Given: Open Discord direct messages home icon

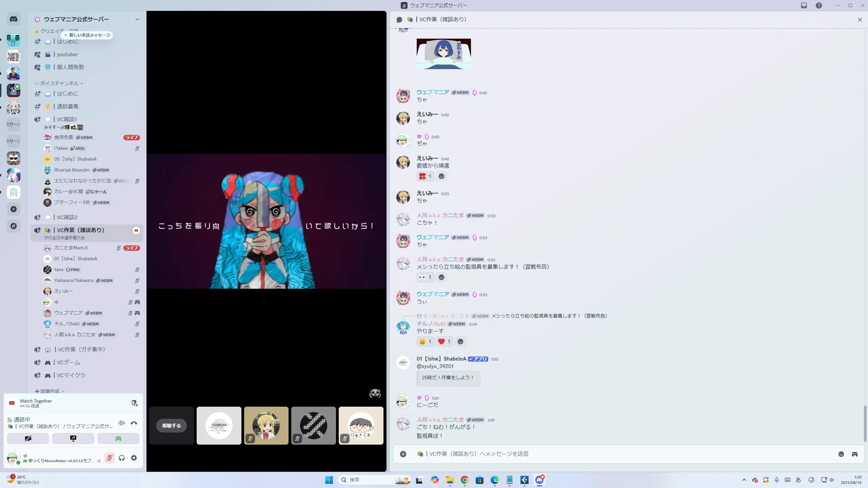Looking at the screenshot, I should 14,19.
